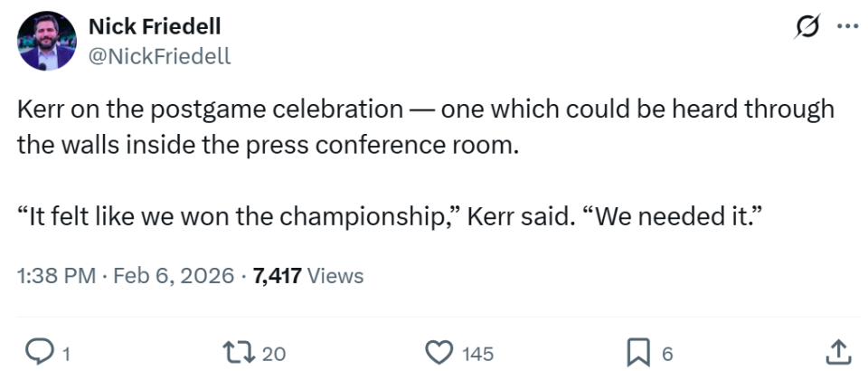Share the post using the share icon
Image resolution: width=868 pixels, height=371 pixels.
[838, 352]
